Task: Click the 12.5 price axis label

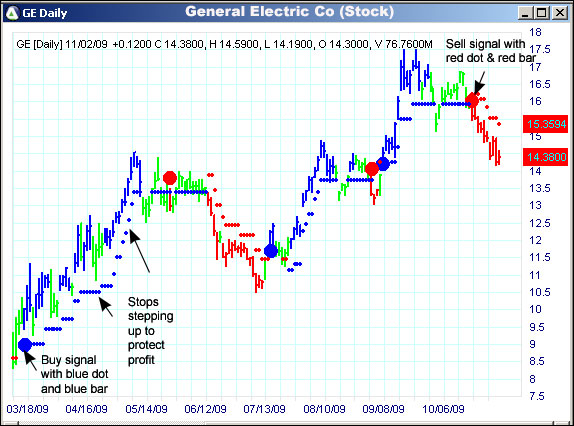Action: tap(540, 223)
